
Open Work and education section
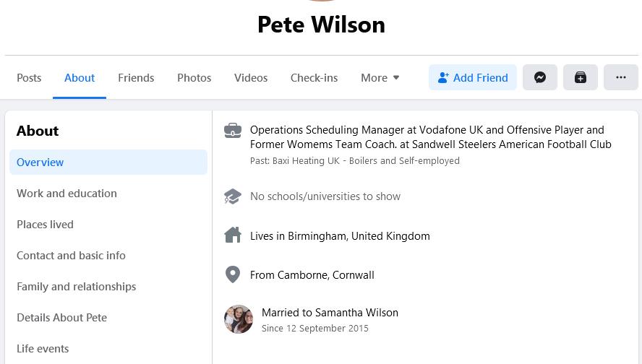67,194
